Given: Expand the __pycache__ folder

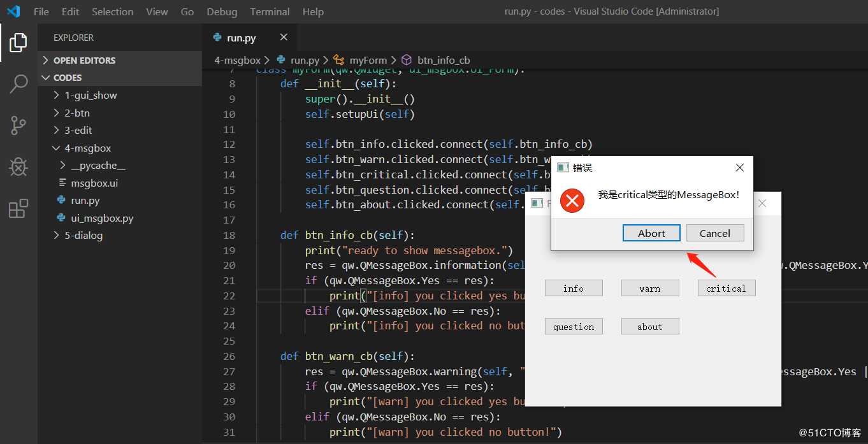Looking at the screenshot, I should tap(120, 165).
